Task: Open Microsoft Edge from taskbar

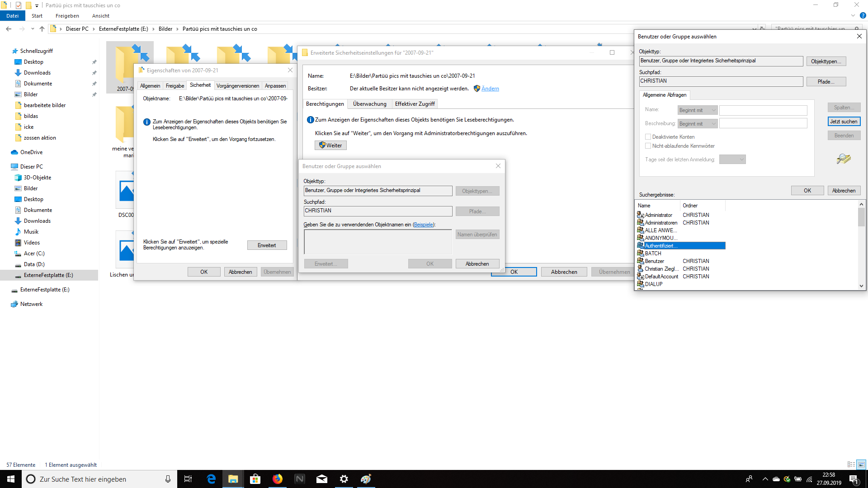Action: coord(211,479)
